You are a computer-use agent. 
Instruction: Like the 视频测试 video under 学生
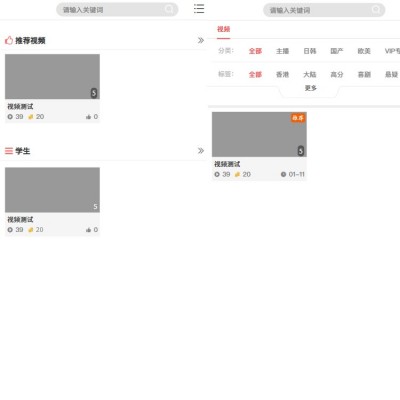pyautogui.click(x=88, y=230)
